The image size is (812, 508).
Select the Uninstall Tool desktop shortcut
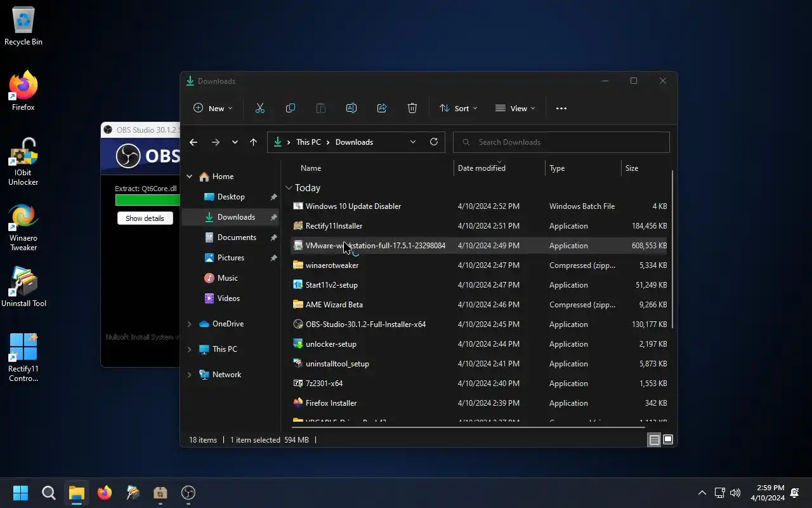tap(23, 288)
